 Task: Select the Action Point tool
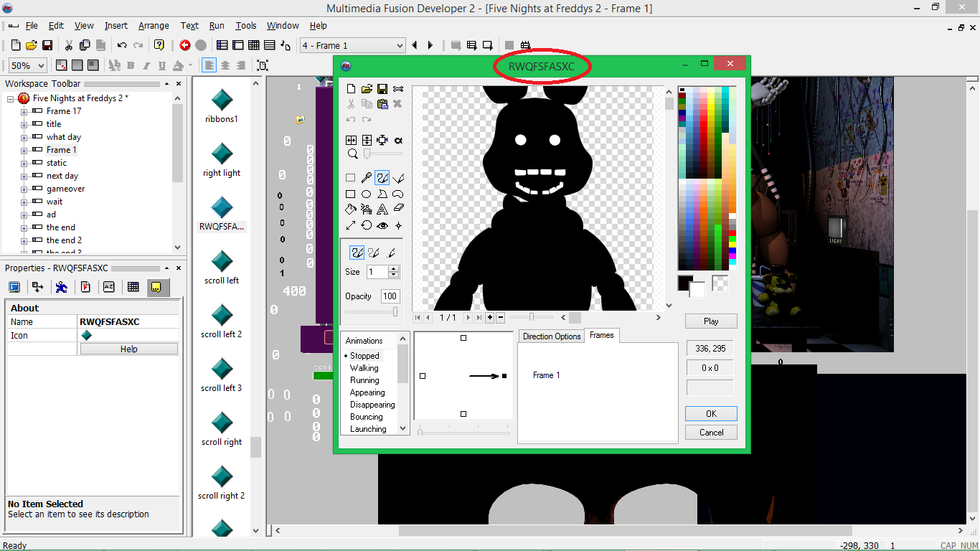(x=398, y=225)
